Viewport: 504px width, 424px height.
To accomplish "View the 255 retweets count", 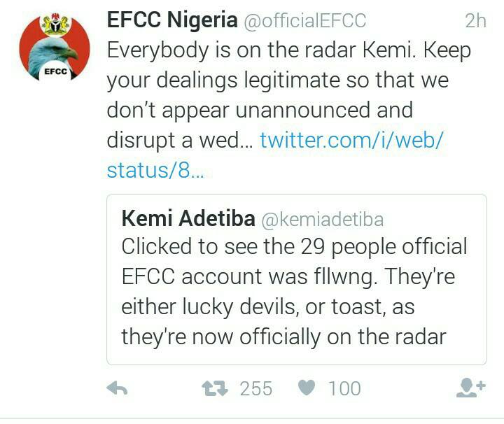I will click(x=255, y=388).
